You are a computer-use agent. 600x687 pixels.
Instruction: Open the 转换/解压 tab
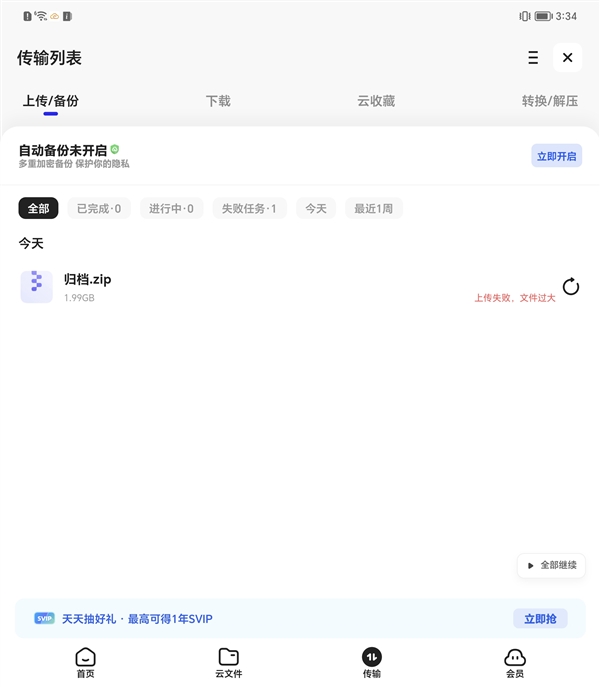tap(550, 101)
